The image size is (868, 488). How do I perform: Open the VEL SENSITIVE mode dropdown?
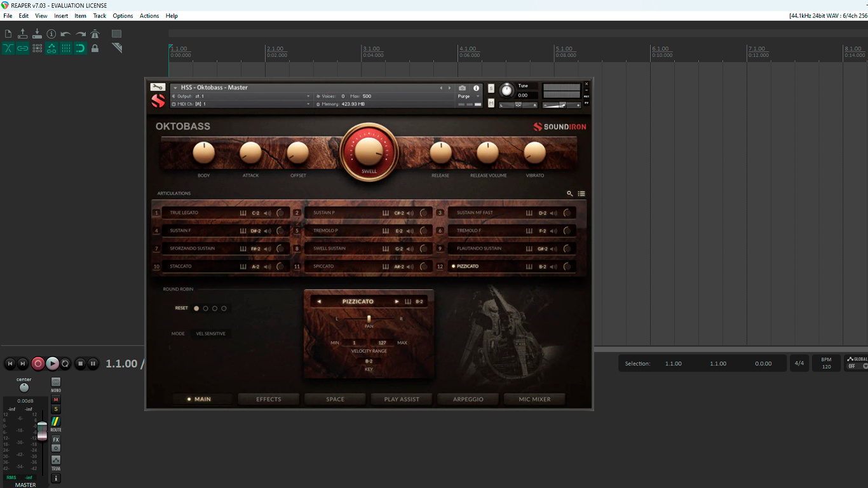(211, 334)
